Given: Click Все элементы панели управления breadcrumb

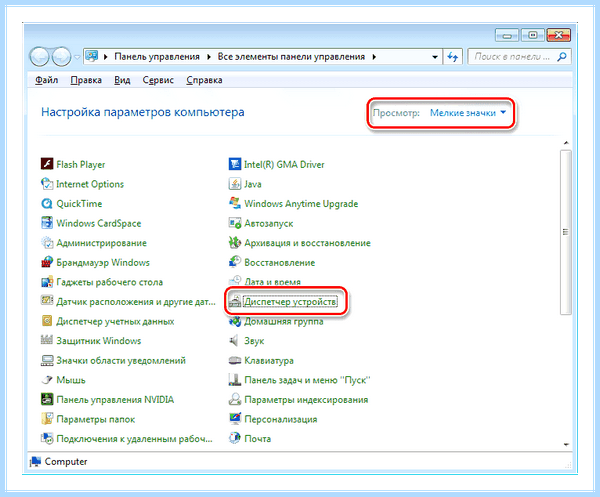Looking at the screenshot, I should [x=291, y=57].
